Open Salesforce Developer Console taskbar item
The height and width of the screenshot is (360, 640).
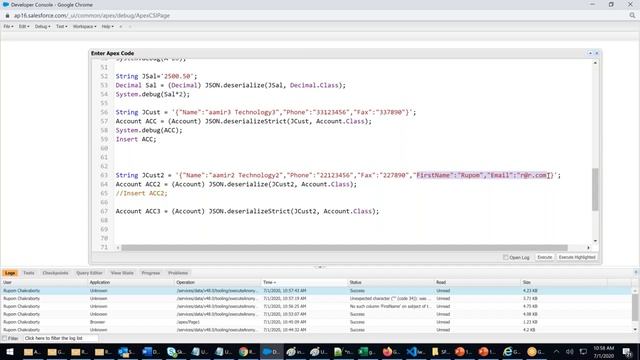click(x=271, y=351)
